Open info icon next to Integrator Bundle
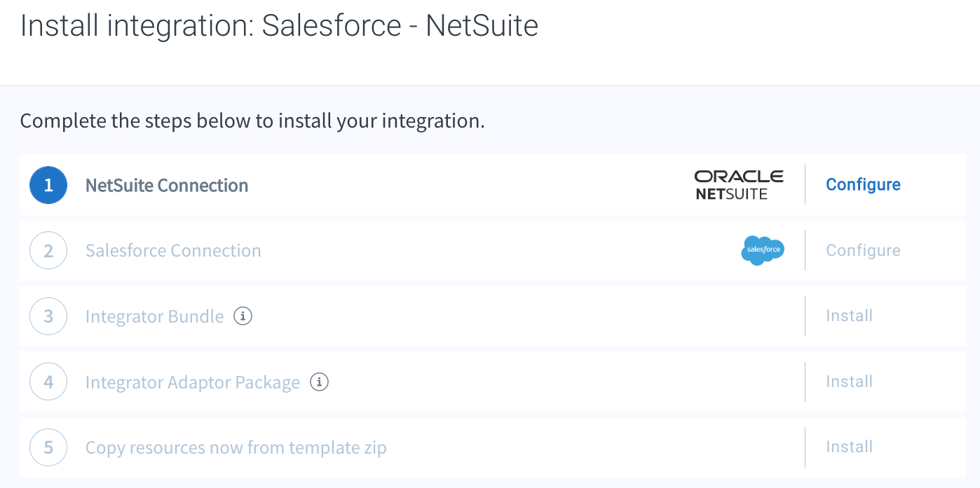 (x=243, y=316)
